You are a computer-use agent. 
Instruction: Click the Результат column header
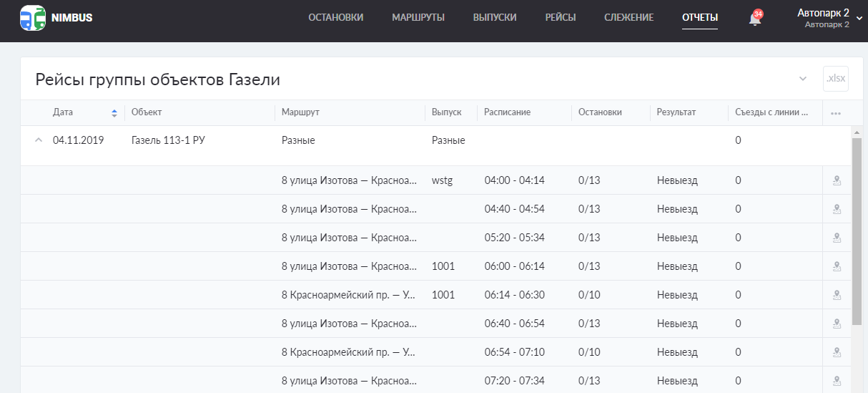[676, 112]
